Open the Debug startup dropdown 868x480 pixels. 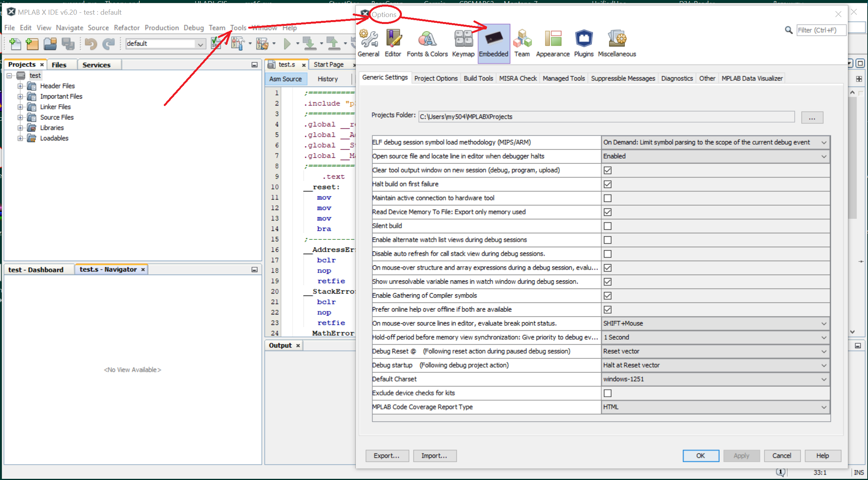(x=715, y=365)
